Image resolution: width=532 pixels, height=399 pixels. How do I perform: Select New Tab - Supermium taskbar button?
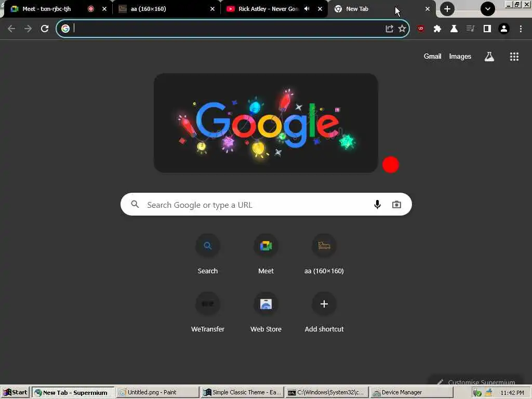tap(73, 393)
